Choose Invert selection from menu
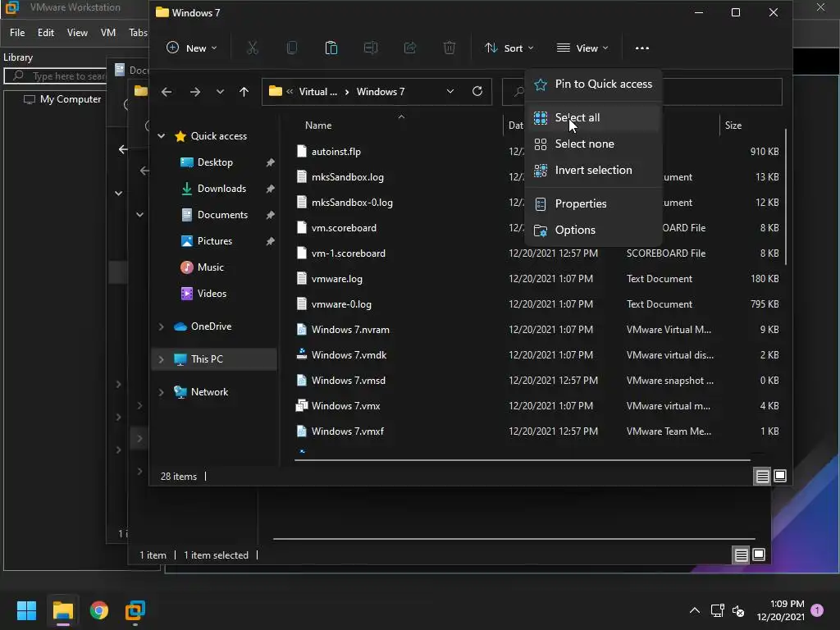840x630 pixels. (593, 171)
